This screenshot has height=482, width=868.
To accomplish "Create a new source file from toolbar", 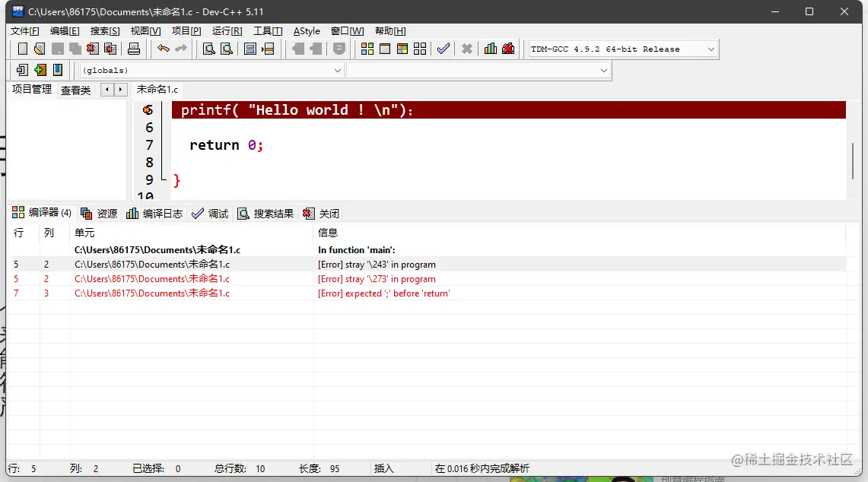I will 23,49.
